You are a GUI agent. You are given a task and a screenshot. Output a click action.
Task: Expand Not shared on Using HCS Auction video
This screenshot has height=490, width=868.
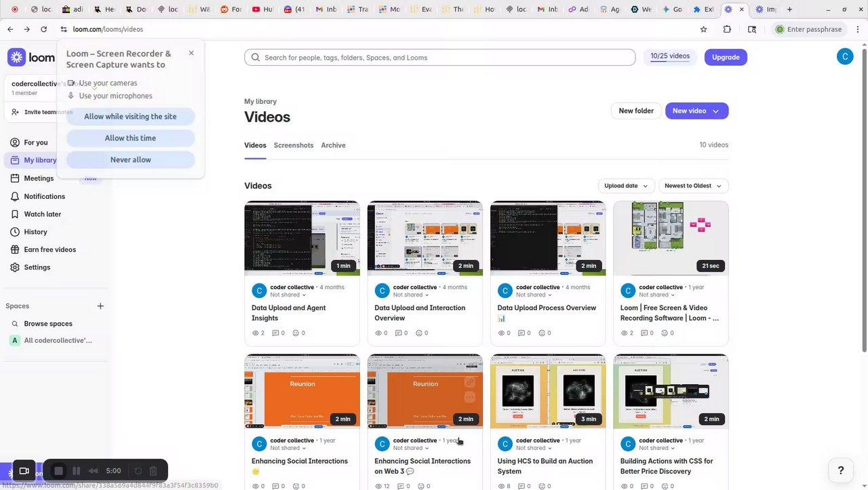(534, 448)
